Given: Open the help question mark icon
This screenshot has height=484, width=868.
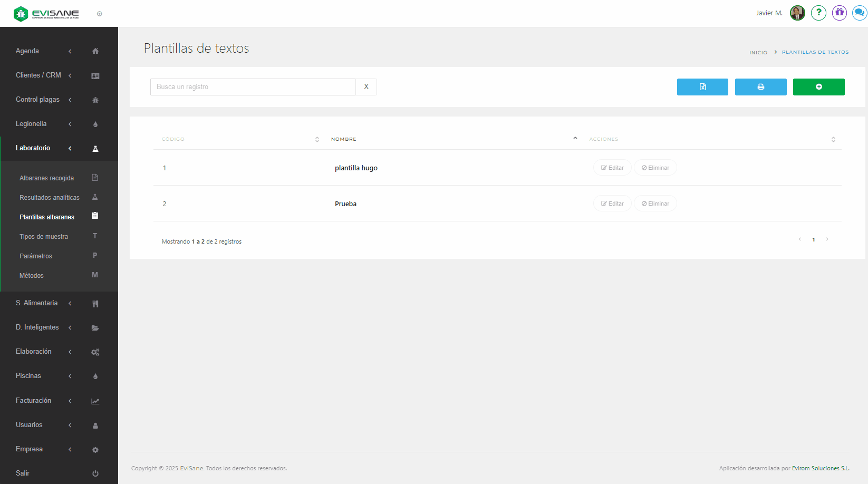Looking at the screenshot, I should pos(818,13).
